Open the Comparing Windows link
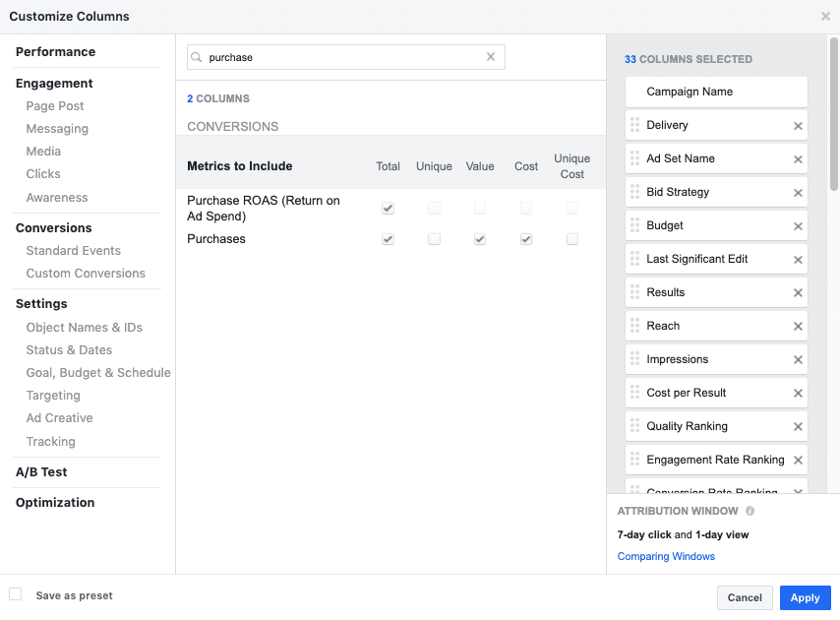Screen dimensions: 840x620 click(666, 557)
